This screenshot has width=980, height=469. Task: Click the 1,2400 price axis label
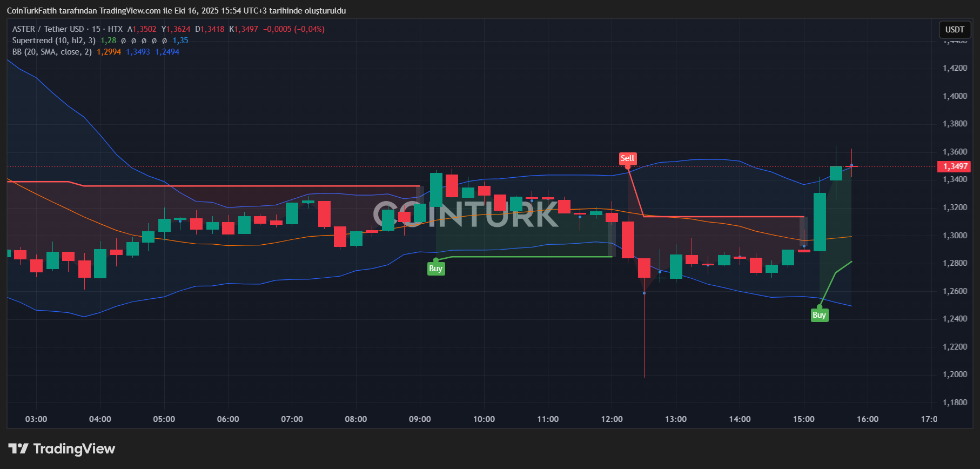coord(955,319)
